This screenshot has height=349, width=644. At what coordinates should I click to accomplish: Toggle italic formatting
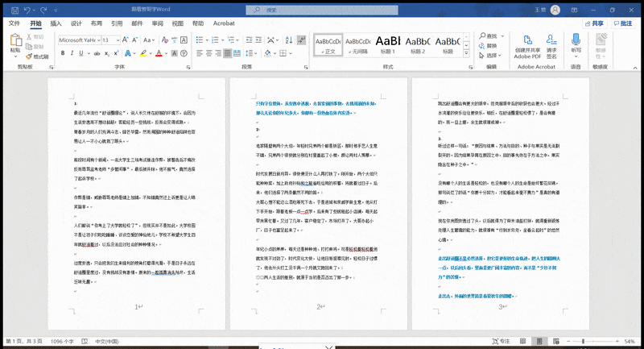[72, 54]
